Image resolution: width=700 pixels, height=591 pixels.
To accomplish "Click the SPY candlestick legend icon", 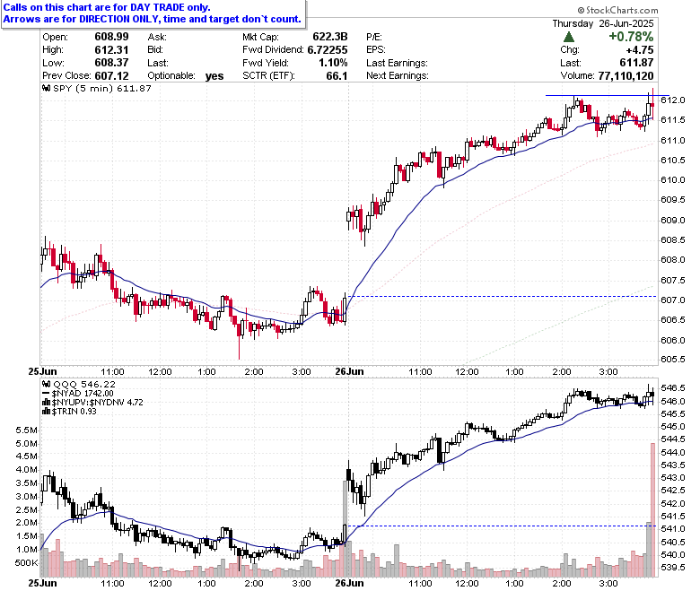I will (46, 88).
